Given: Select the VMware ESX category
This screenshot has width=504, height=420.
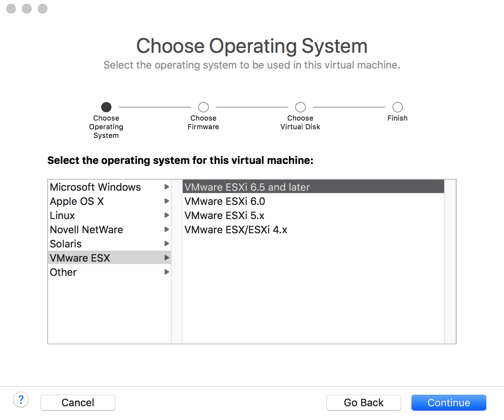Looking at the screenshot, I should coord(80,258).
